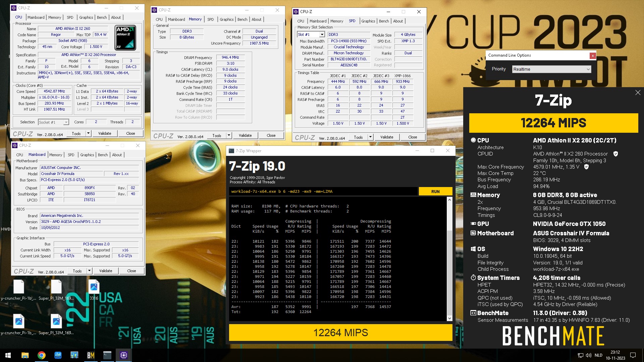644x362 pixels.
Task: Open the Priority Realtime dropdown
Action: coord(551,69)
